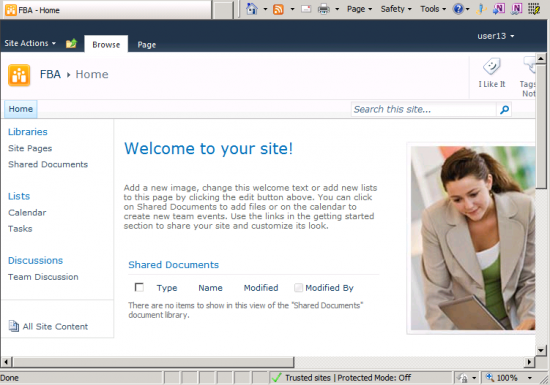The height and width of the screenshot is (385, 550).
Task: Click the Search this site input field
Action: click(x=424, y=109)
